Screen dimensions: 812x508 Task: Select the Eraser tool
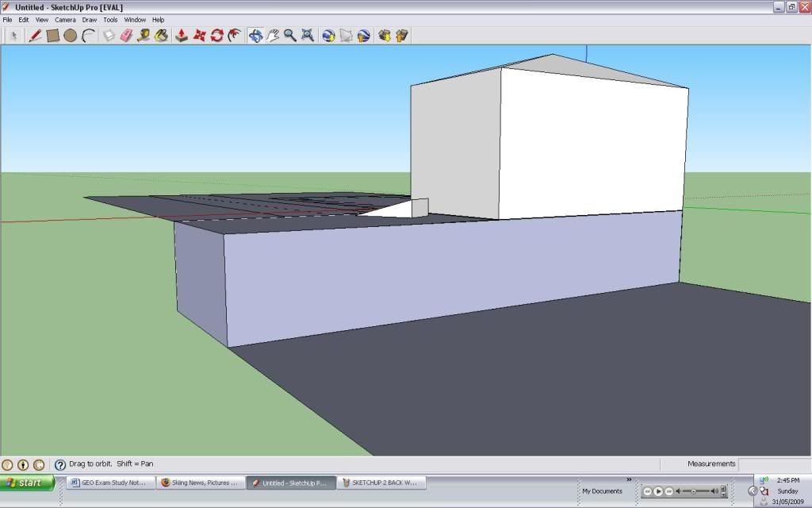pyautogui.click(x=124, y=35)
